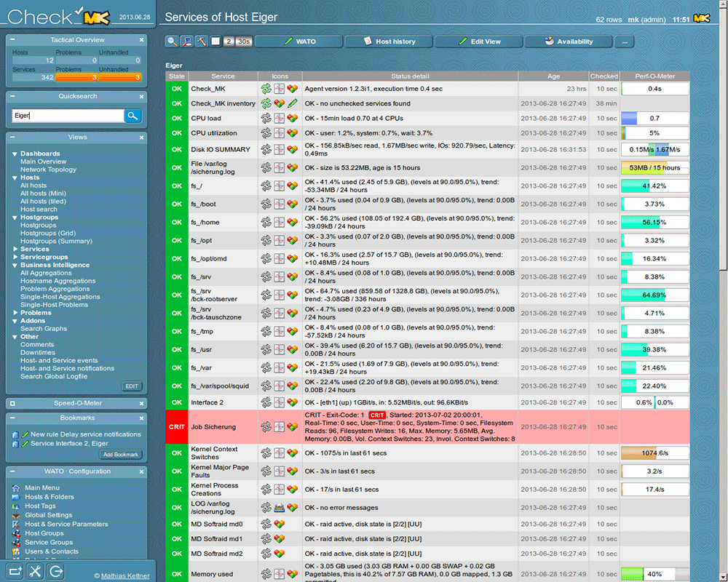Click the Edit View button
This screenshot has height=582, width=728.
tap(479, 41)
